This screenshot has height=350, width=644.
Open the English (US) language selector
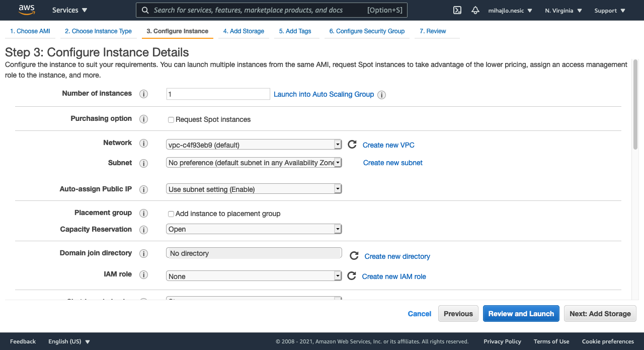coord(69,341)
